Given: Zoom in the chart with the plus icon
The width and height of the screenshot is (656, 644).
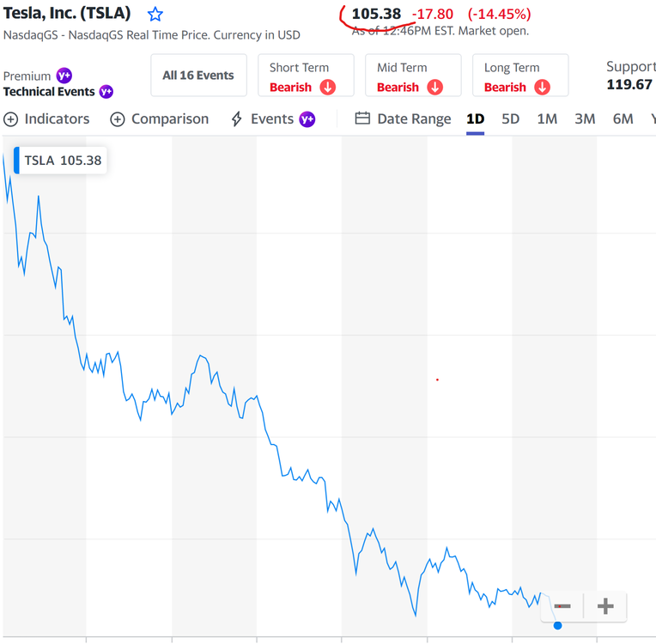Looking at the screenshot, I should 605,606.
